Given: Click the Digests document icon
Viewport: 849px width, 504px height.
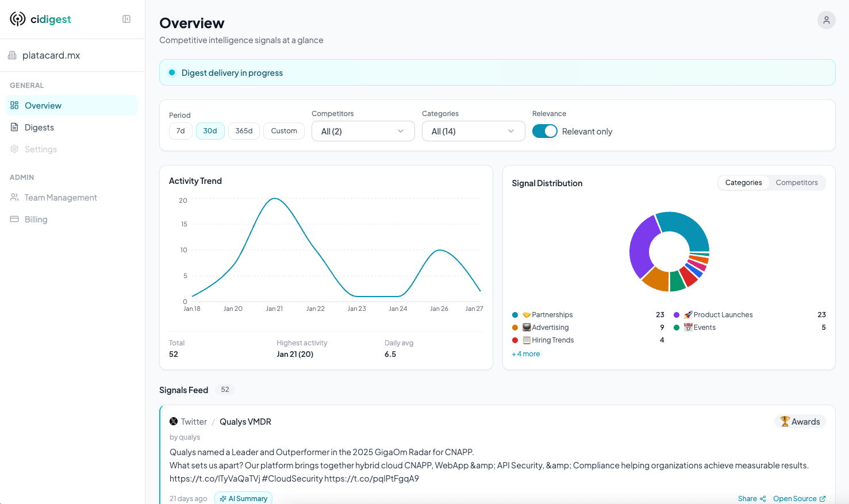Looking at the screenshot, I should [x=14, y=127].
